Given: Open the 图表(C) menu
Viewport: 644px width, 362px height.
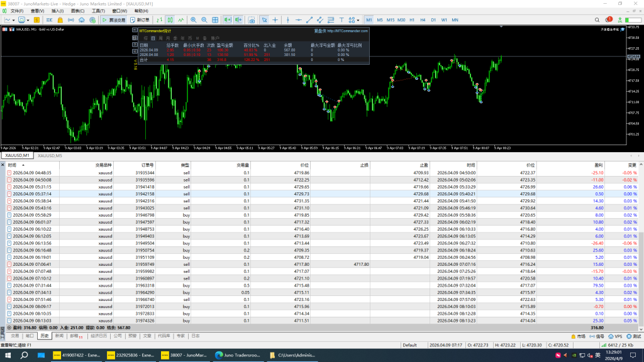Looking at the screenshot, I should pos(78,11).
